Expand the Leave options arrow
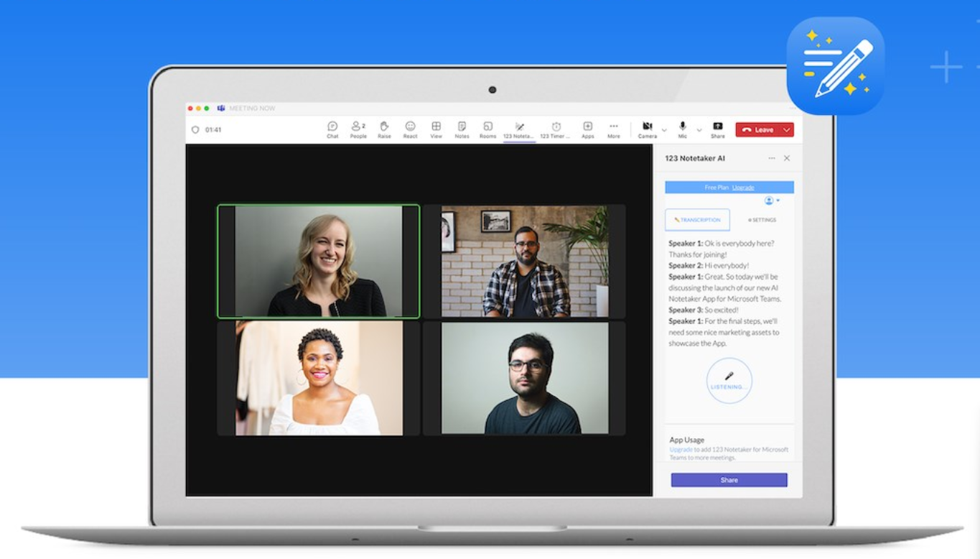 pyautogui.click(x=787, y=130)
